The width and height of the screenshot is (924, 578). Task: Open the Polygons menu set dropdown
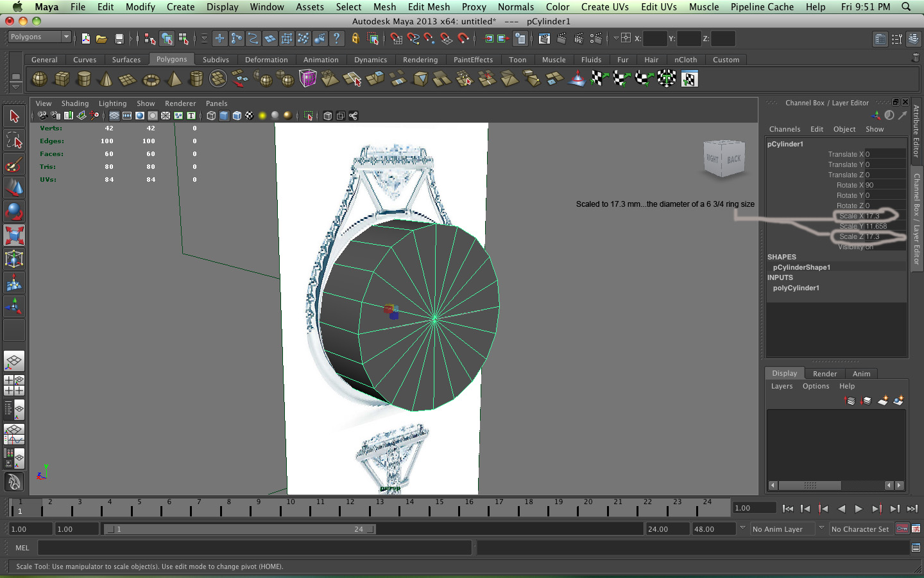(x=40, y=37)
